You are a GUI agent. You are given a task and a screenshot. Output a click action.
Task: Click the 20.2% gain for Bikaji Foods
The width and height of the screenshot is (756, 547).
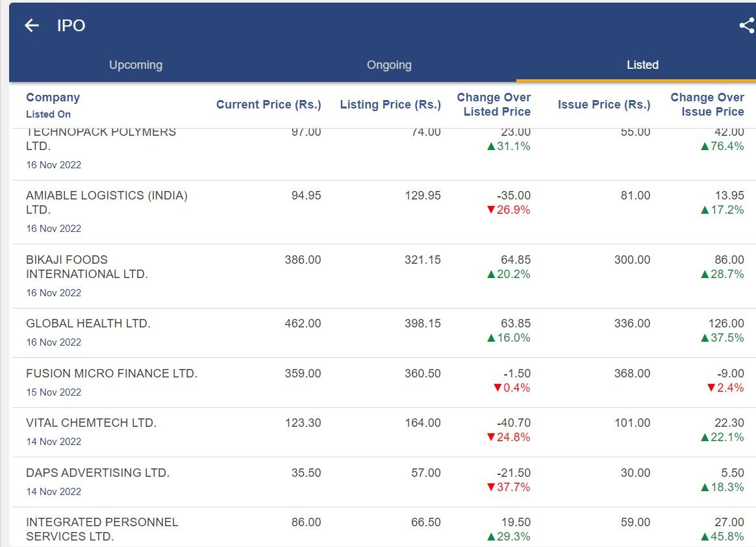509,274
